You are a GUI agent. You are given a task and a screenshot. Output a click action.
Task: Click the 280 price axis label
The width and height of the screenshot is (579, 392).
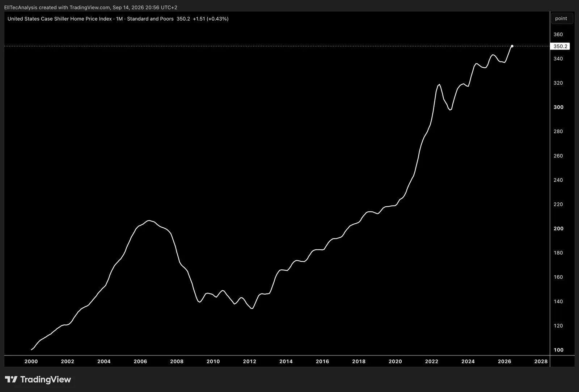pos(558,131)
